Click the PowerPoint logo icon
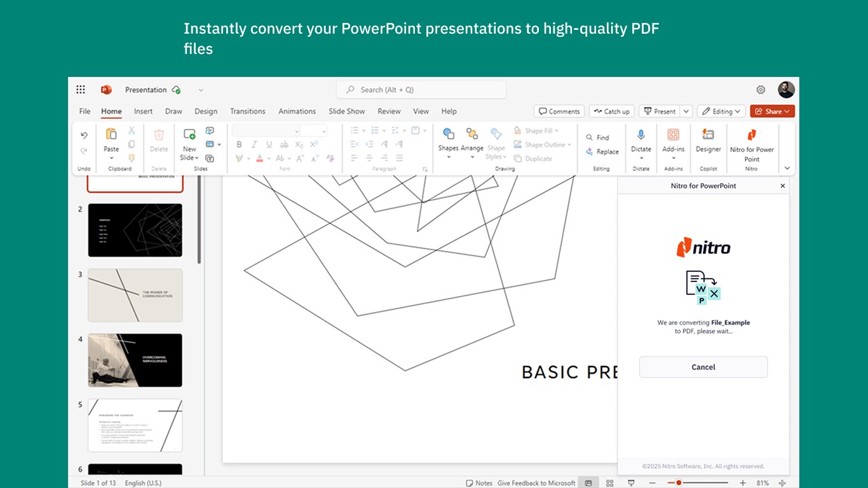The width and height of the screenshot is (868, 488). (x=106, y=90)
